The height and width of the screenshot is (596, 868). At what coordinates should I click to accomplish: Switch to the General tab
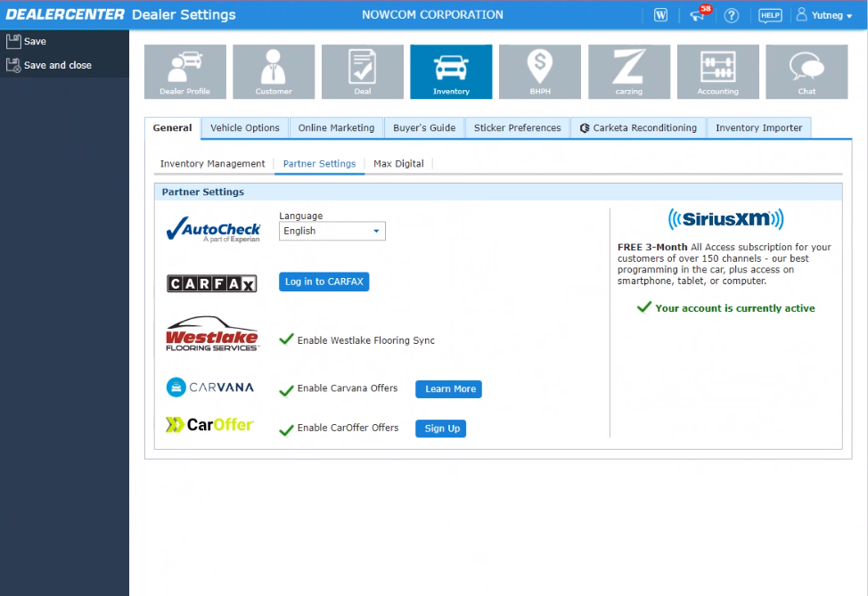[x=172, y=127]
